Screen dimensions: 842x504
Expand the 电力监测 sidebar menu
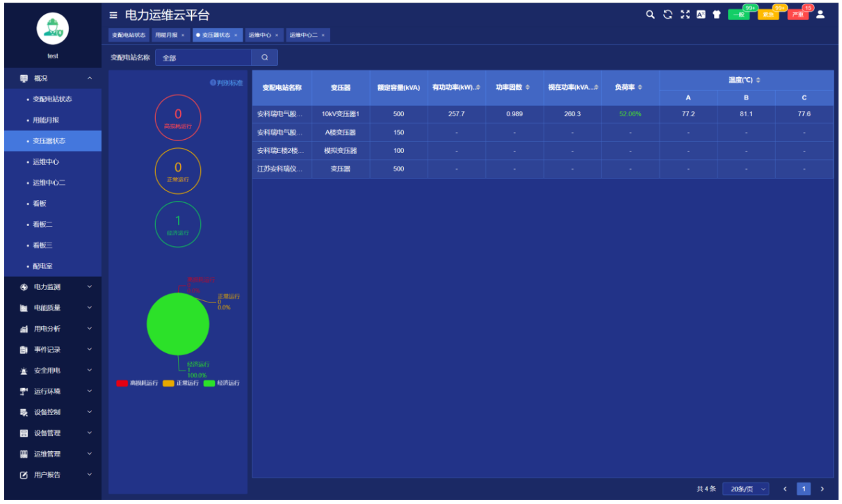click(52, 287)
